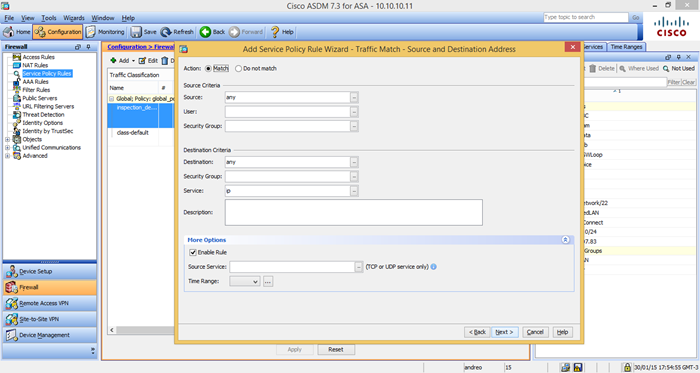The height and width of the screenshot is (373, 700).
Task: Click the Destination address field
Action: click(x=287, y=162)
